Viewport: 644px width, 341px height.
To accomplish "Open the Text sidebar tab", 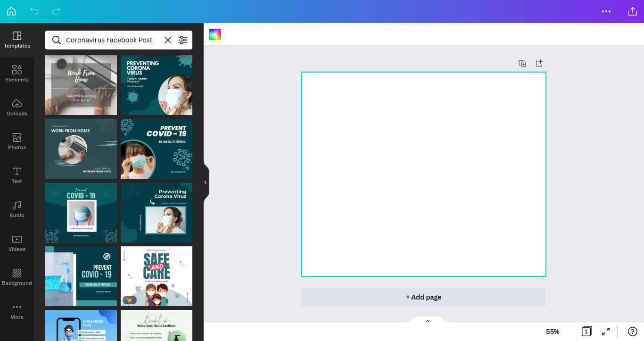I will (x=17, y=176).
